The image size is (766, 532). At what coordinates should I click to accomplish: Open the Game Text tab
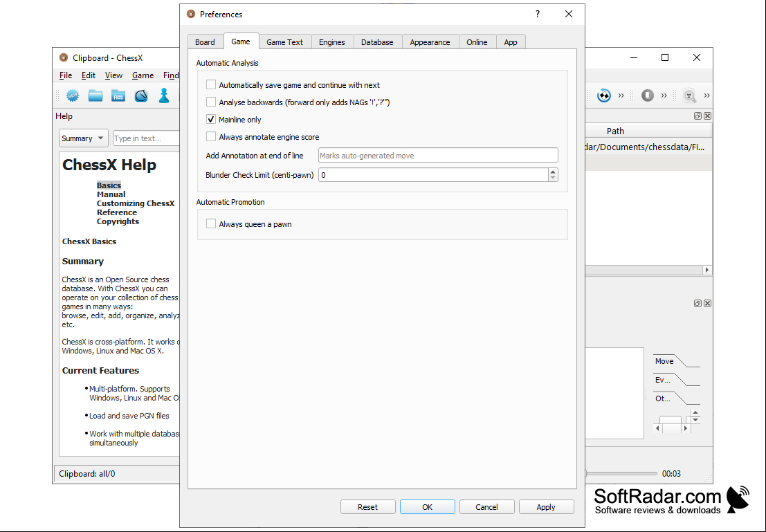(x=285, y=42)
